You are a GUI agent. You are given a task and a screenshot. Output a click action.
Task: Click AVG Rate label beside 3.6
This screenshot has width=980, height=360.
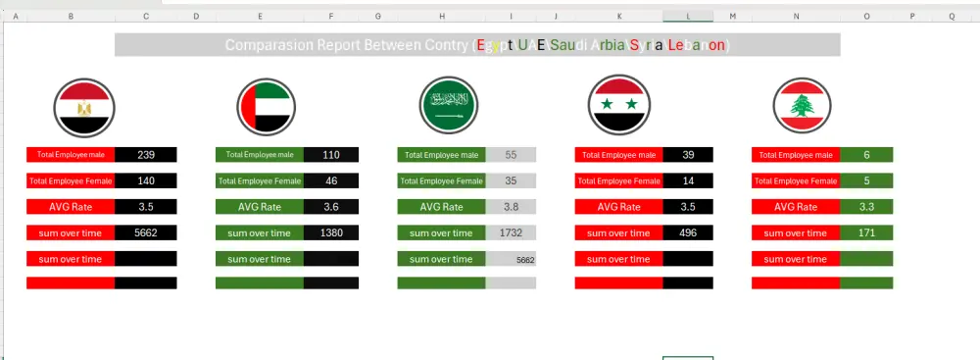click(x=260, y=207)
